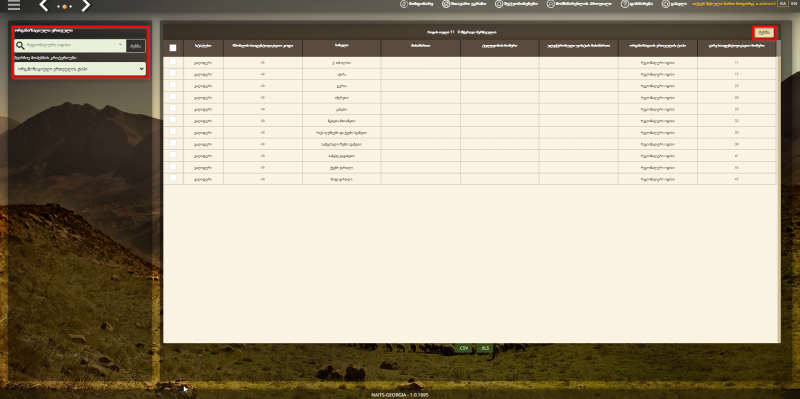Check the row ending with 38

point(173,143)
